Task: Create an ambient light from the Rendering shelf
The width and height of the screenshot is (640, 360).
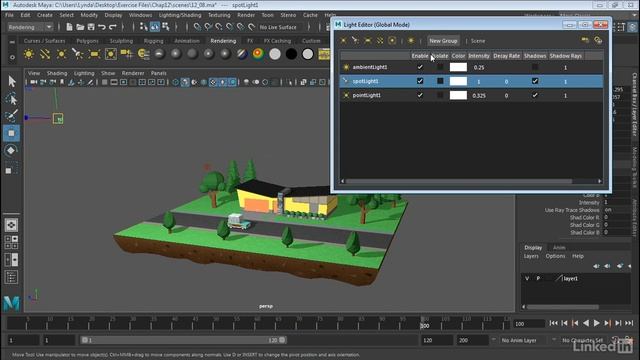Action: (29, 54)
